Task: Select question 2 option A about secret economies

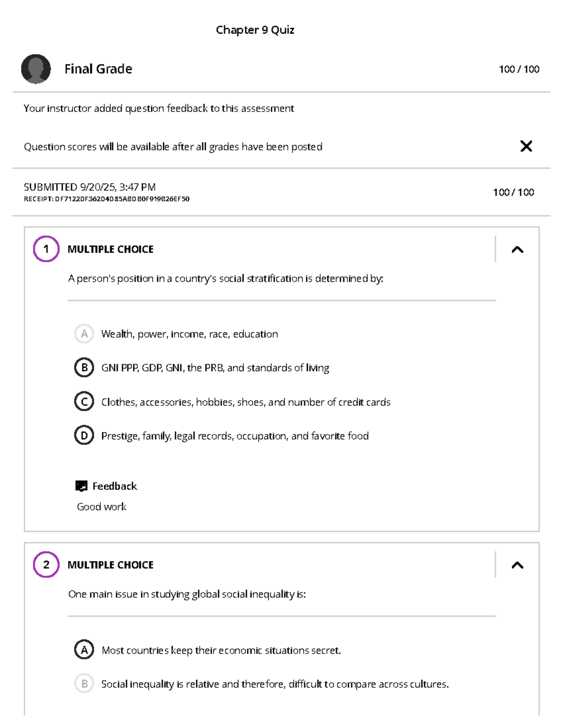Action: (x=84, y=650)
